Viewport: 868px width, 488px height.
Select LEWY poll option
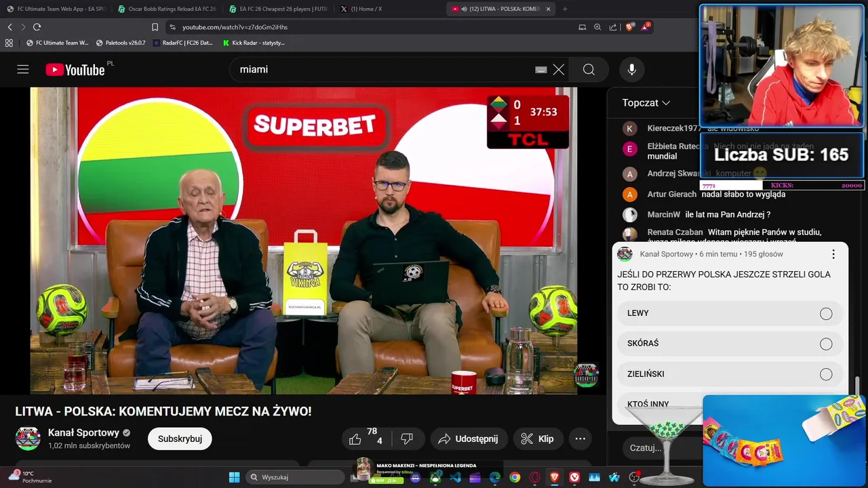pos(730,313)
